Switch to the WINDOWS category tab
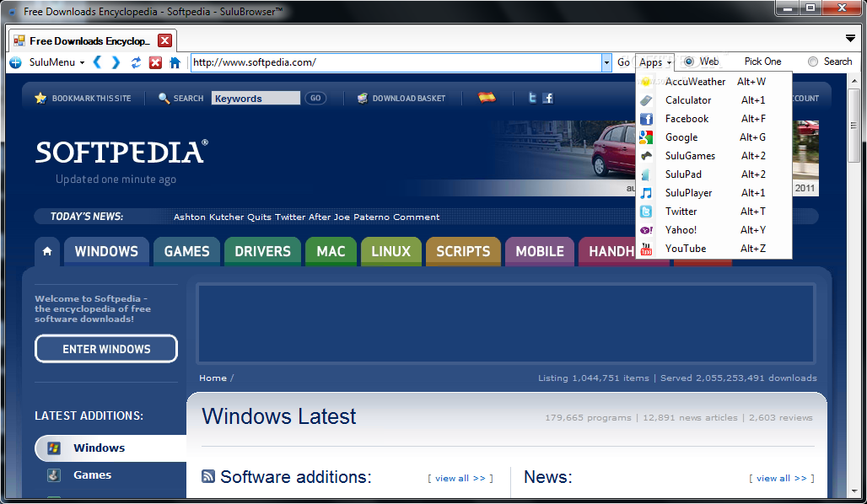867x504 pixels. pyautogui.click(x=106, y=251)
